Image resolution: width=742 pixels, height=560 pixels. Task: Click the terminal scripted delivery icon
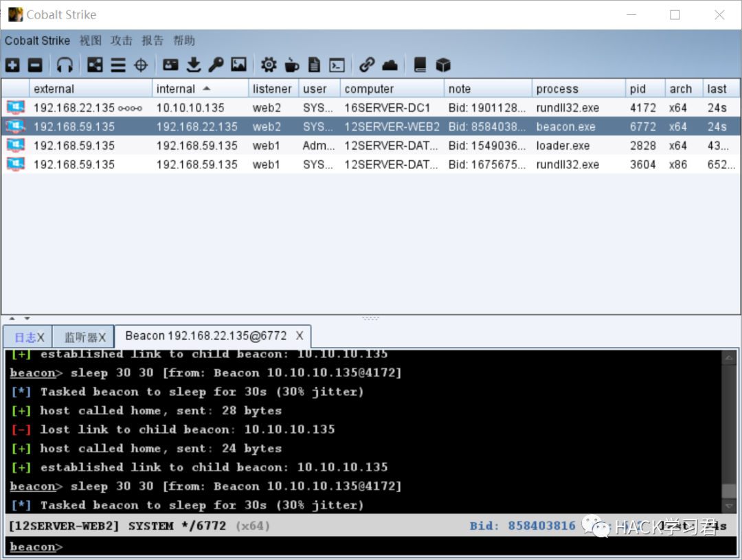click(337, 65)
